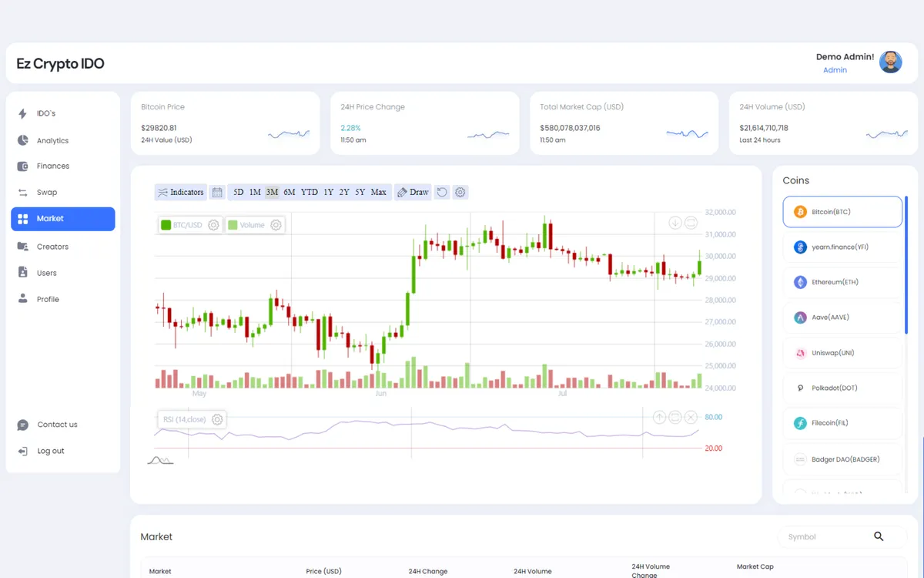
Task: Click the move-down arrow on main chart panel
Action: click(675, 223)
